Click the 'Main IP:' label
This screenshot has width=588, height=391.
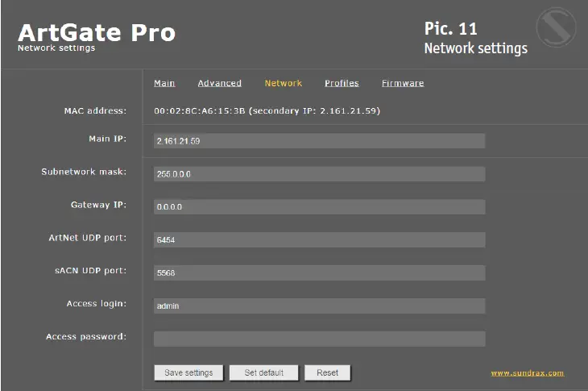coord(108,139)
